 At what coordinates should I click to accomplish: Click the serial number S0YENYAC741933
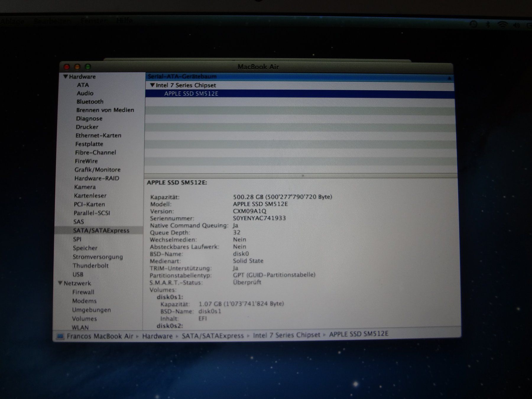[259, 218]
